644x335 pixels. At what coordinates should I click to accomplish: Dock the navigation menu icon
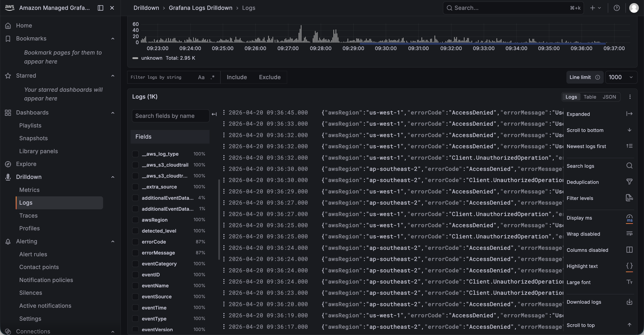pyautogui.click(x=100, y=8)
